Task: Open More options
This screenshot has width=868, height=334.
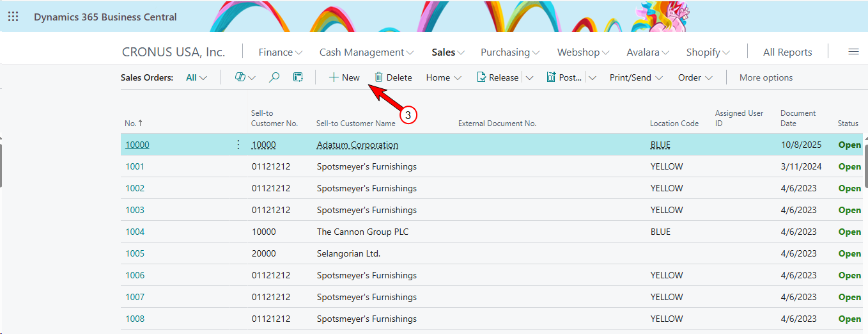Action: click(x=766, y=77)
